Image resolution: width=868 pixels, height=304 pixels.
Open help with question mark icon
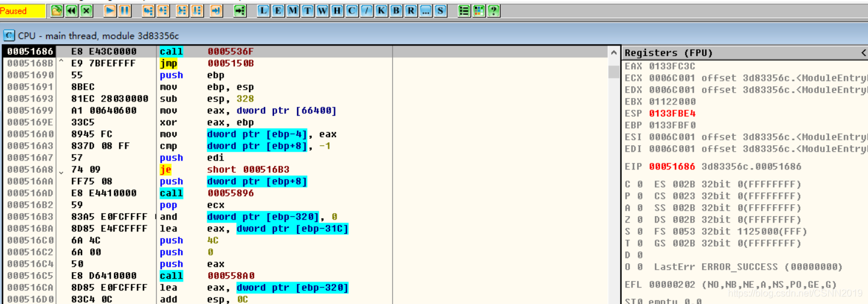(494, 11)
